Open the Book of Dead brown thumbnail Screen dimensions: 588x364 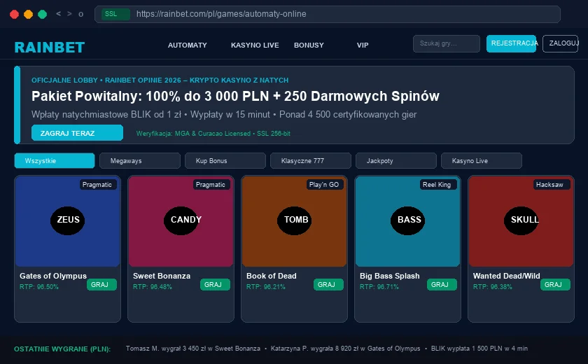tap(295, 221)
